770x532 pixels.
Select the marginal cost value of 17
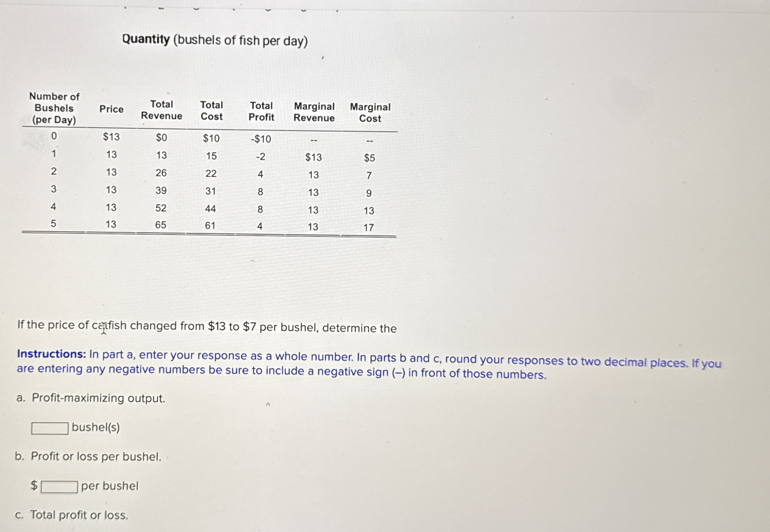370,227
